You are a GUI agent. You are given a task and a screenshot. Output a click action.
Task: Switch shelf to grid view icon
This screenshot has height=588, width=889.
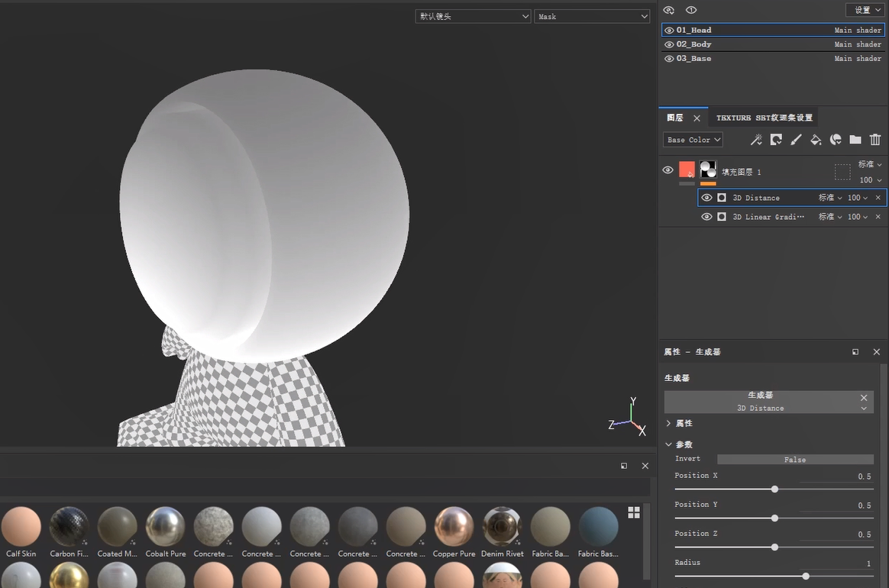coord(634,512)
